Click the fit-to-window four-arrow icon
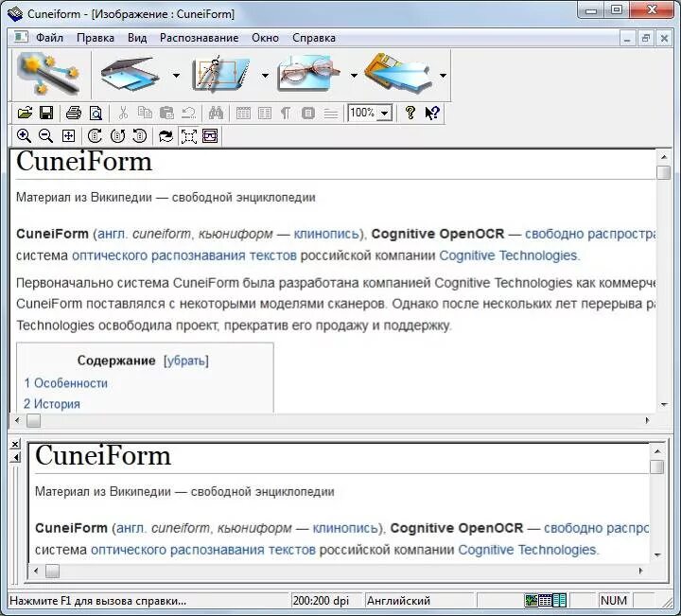The width and height of the screenshot is (681, 616). pos(69,136)
